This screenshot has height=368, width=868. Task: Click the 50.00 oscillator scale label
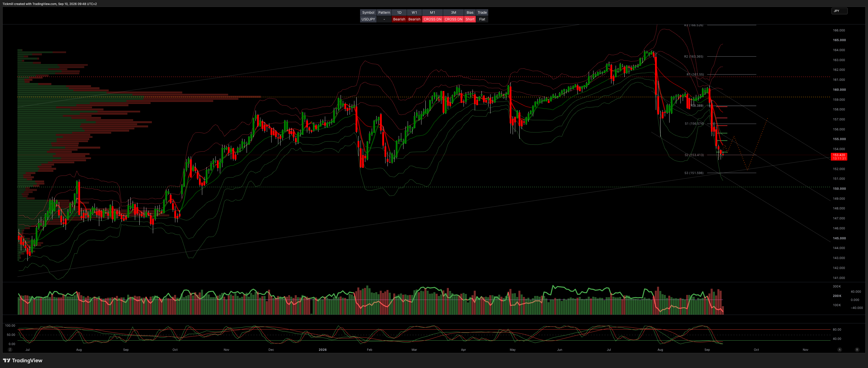coord(11,335)
